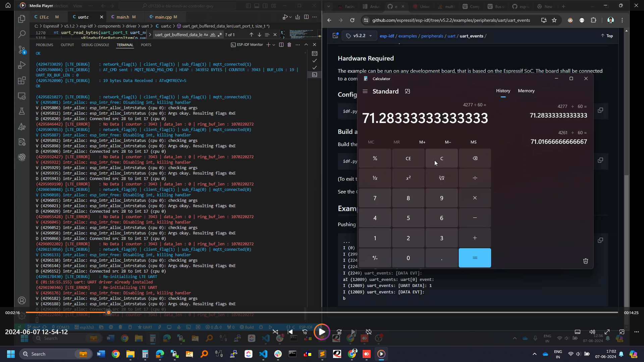The width and height of the screenshot is (644, 362).
Task: Kill the ESP-IDF Monitor terminal
Action: click(289, 45)
